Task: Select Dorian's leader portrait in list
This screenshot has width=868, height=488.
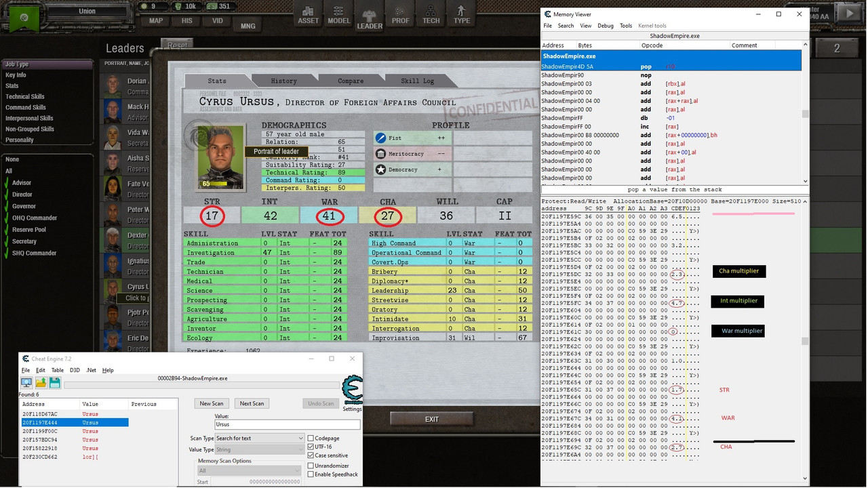Action: coord(113,86)
